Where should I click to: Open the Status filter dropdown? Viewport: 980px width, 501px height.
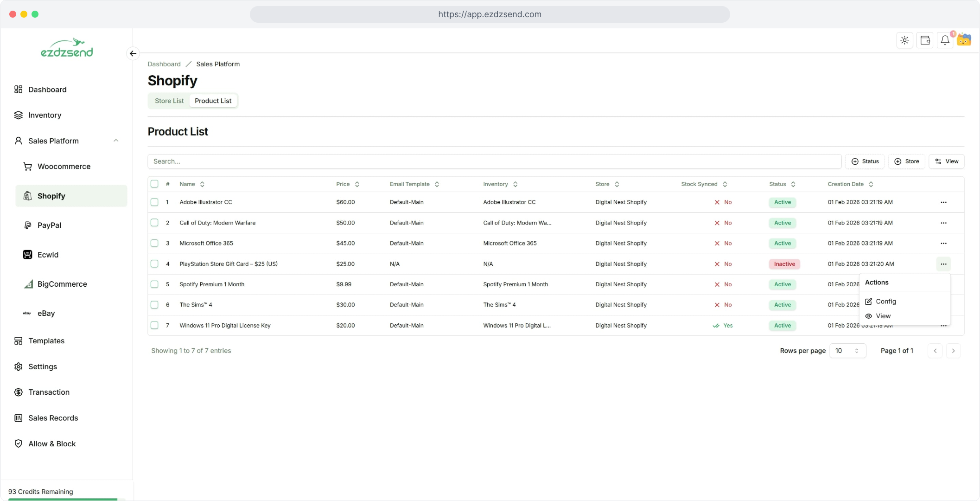(865, 161)
